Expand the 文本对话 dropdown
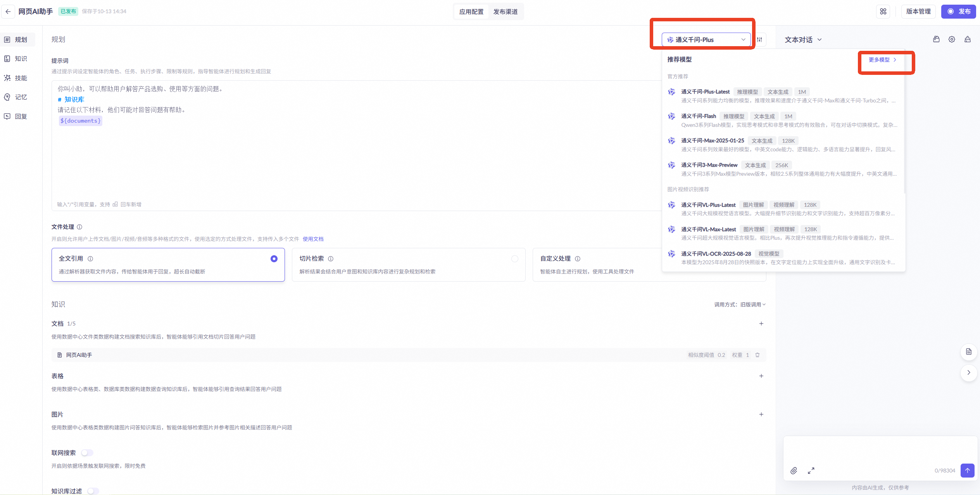 click(803, 40)
